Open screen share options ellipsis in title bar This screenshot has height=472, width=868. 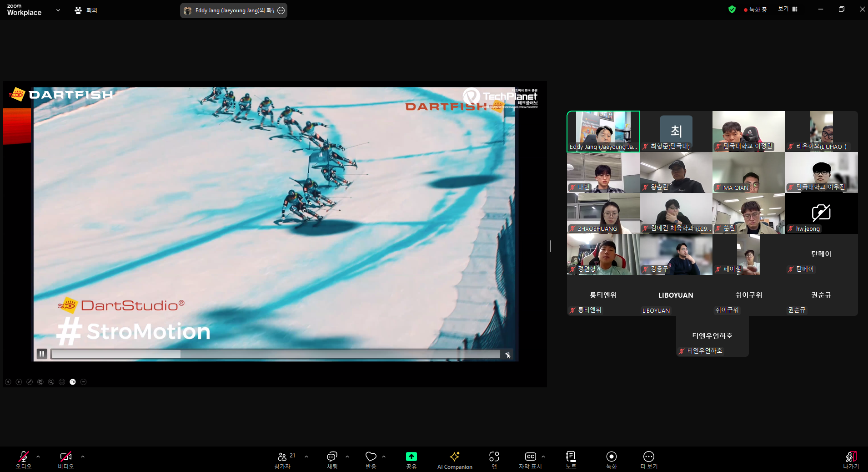[x=281, y=10]
